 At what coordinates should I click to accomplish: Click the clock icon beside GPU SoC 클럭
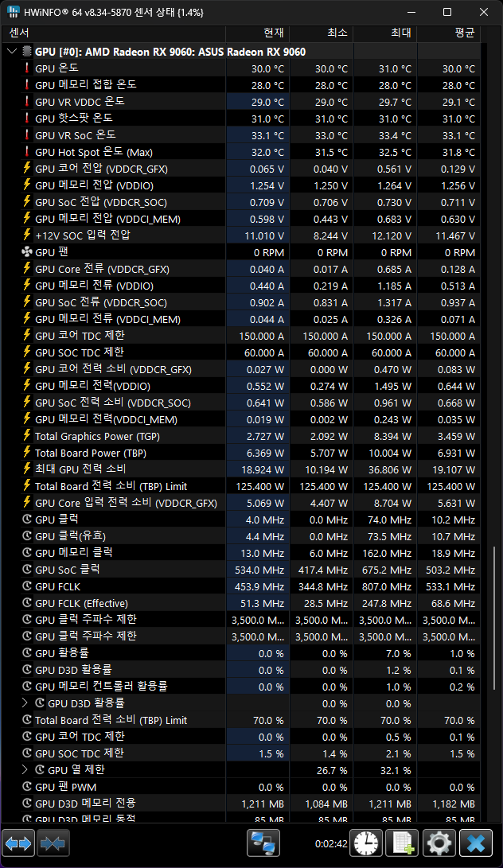[x=26, y=569]
